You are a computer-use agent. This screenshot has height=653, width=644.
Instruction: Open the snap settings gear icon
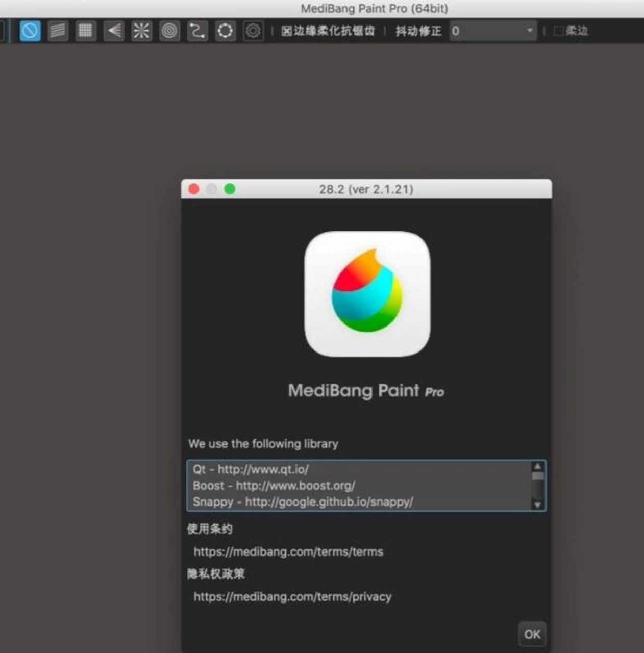[x=254, y=31]
